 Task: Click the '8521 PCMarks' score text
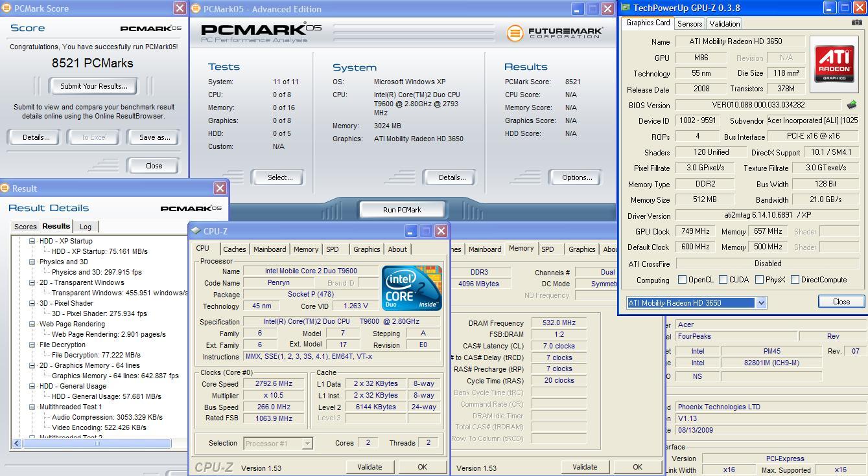tap(93, 63)
